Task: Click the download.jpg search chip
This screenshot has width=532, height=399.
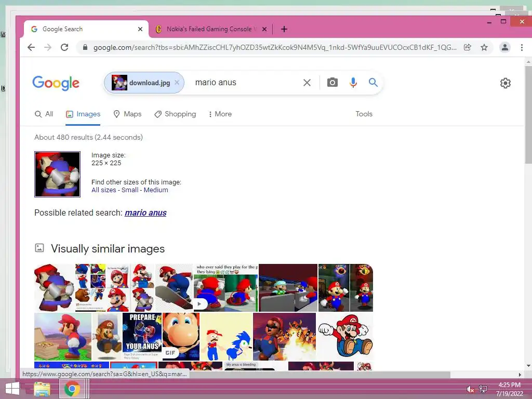Action: point(144,83)
